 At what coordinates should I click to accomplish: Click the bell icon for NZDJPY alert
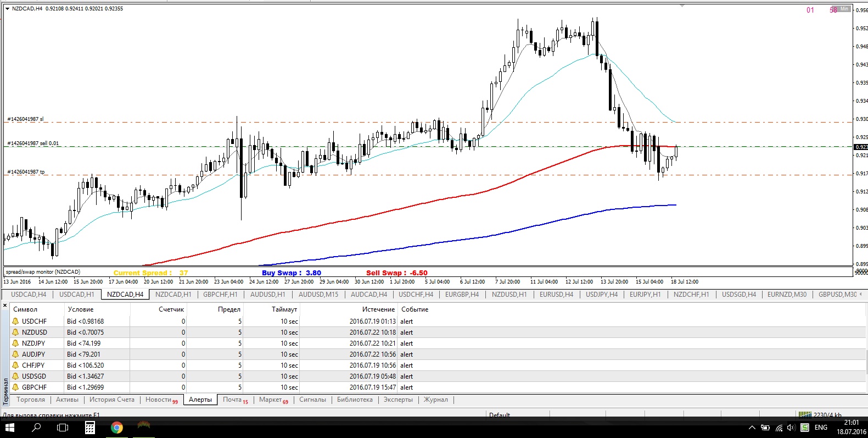point(15,343)
